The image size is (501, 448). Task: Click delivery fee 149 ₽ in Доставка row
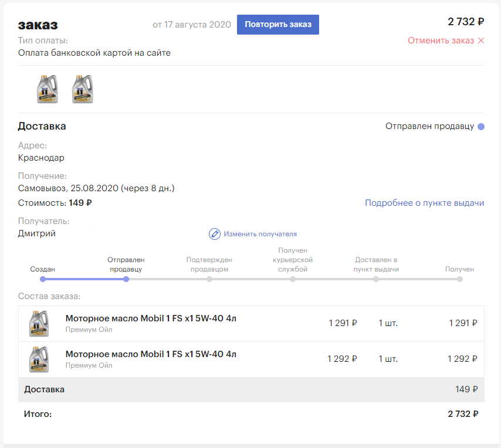click(466, 389)
